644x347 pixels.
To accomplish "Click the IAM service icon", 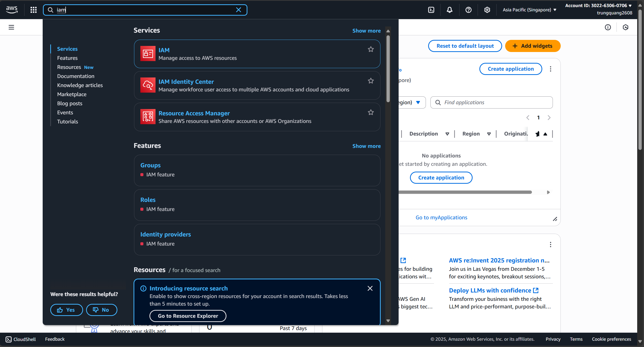I will (x=148, y=54).
